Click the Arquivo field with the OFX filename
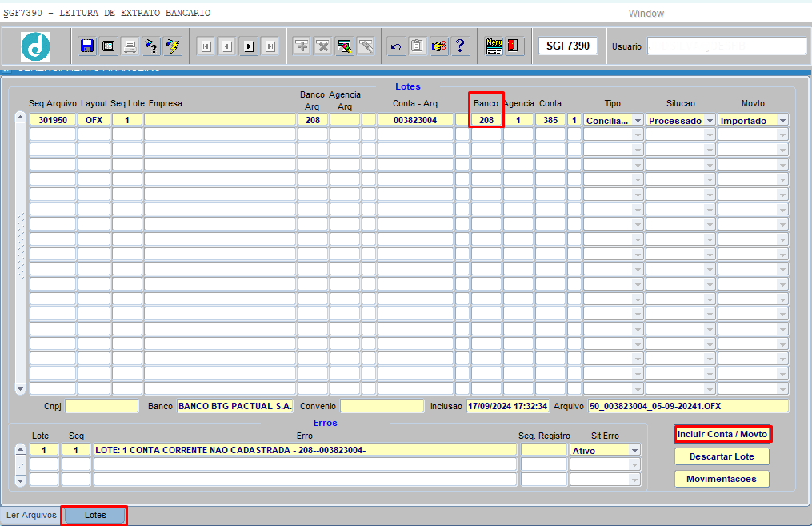812x526 pixels. click(688, 406)
